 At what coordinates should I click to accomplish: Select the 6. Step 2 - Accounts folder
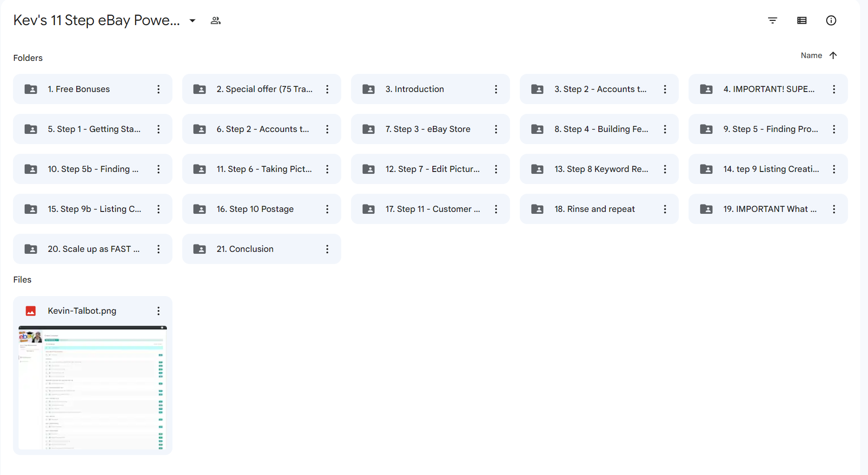(262, 129)
